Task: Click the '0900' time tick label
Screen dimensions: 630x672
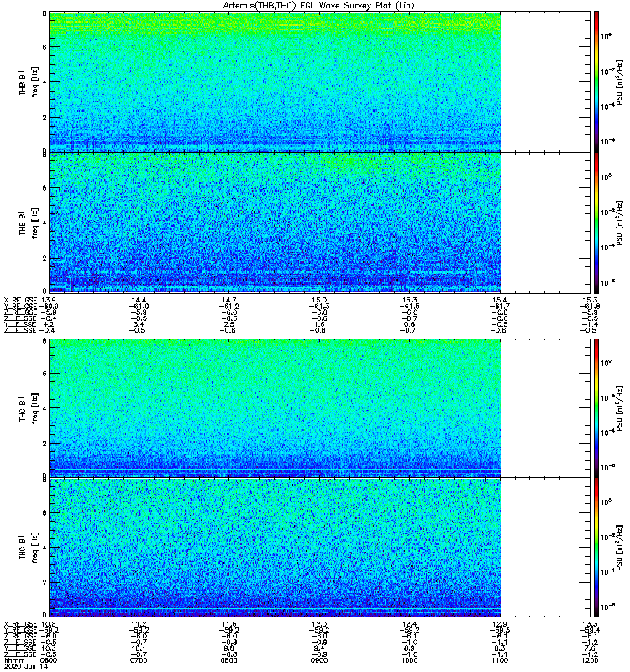Action: [319, 660]
